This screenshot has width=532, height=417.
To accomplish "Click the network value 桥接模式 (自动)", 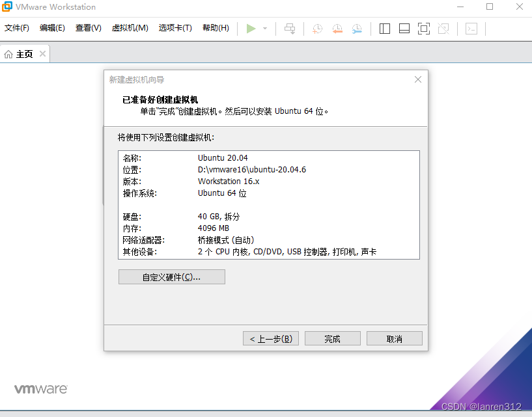I will (226, 240).
